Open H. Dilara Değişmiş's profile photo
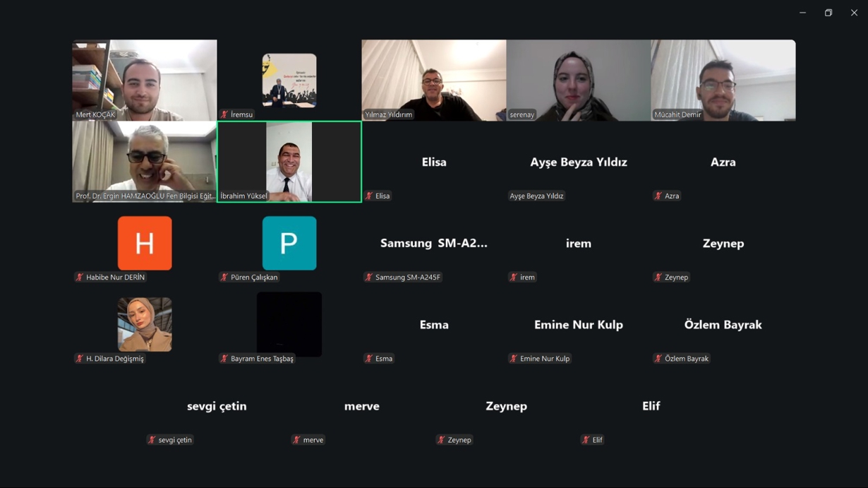 145,325
